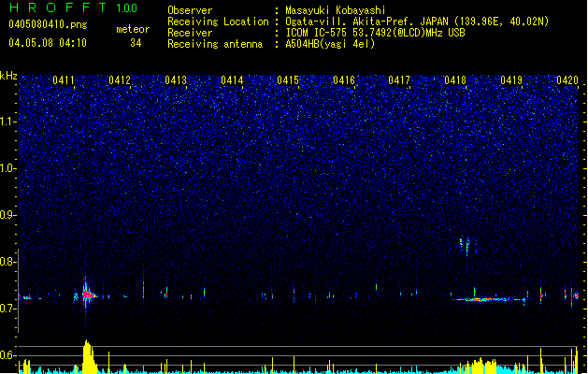Click the 0416 time marker
The height and width of the screenshot is (374, 588).
click(x=344, y=80)
